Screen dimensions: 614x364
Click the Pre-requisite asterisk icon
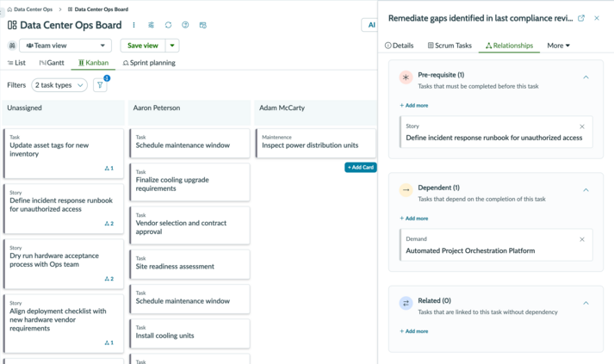tap(406, 77)
